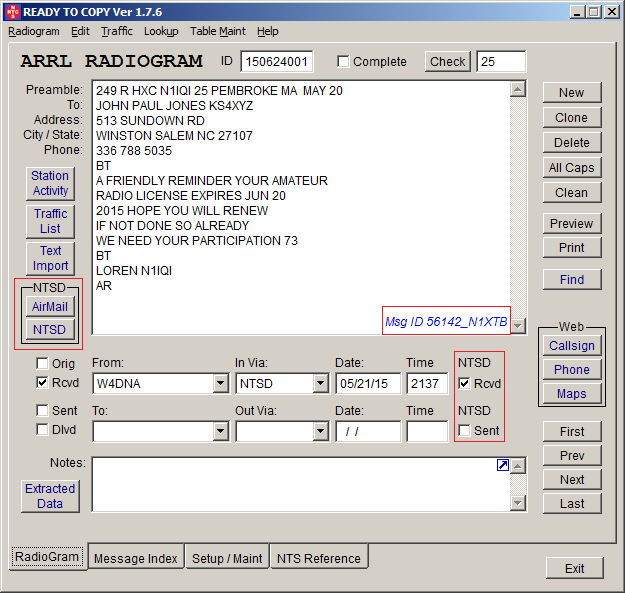
Task: Open the Radiogram menu
Action: point(34,31)
